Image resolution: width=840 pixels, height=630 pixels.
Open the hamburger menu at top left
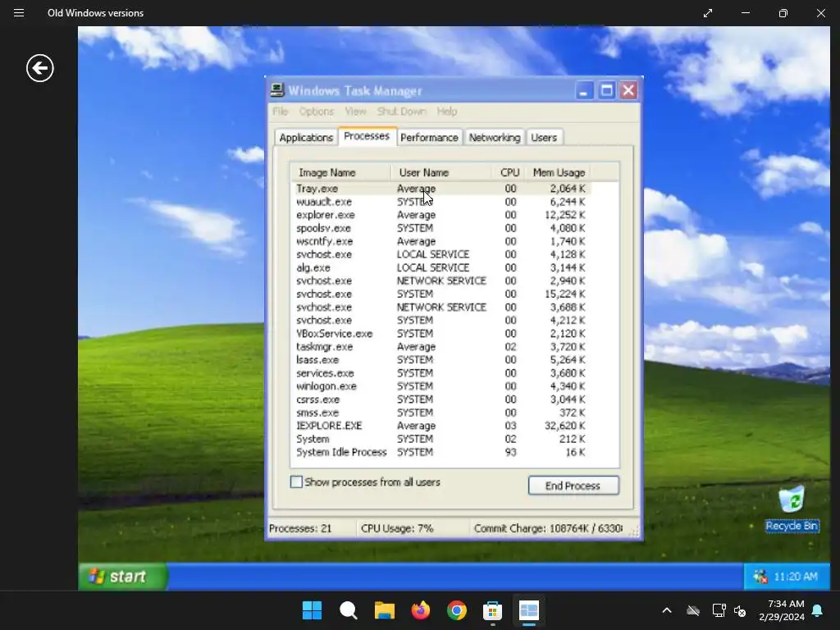[19, 13]
